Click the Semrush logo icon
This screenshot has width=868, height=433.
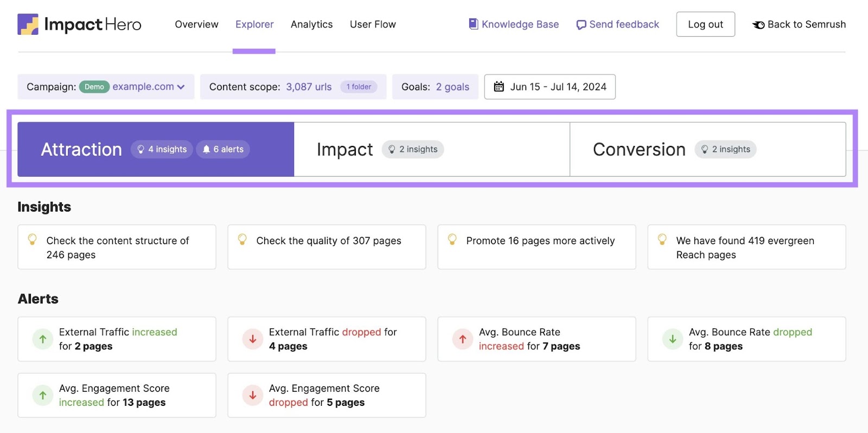pos(758,25)
